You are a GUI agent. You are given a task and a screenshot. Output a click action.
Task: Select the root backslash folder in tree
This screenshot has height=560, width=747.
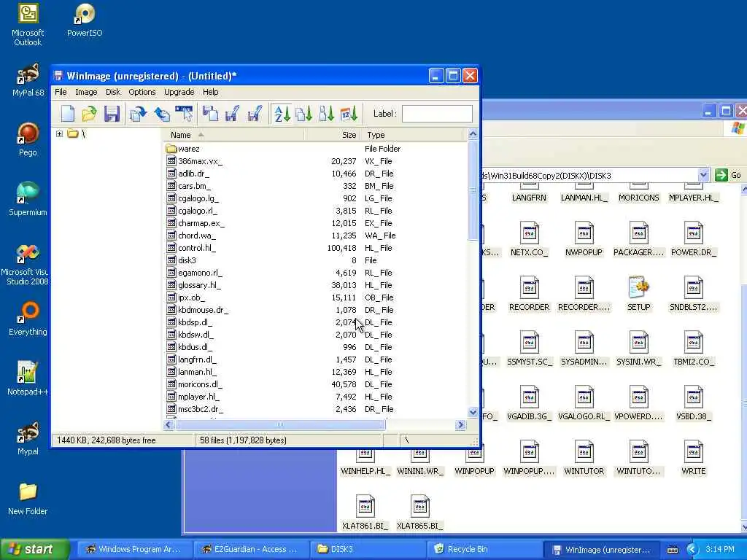[76, 134]
